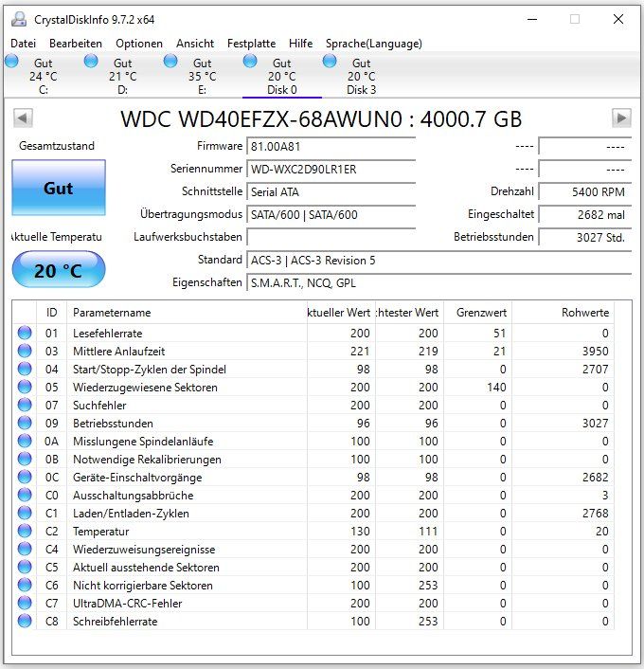Click the serial number field WD-WXC2D90LR1ER
This screenshot has height=669, width=644.
[331, 169]
